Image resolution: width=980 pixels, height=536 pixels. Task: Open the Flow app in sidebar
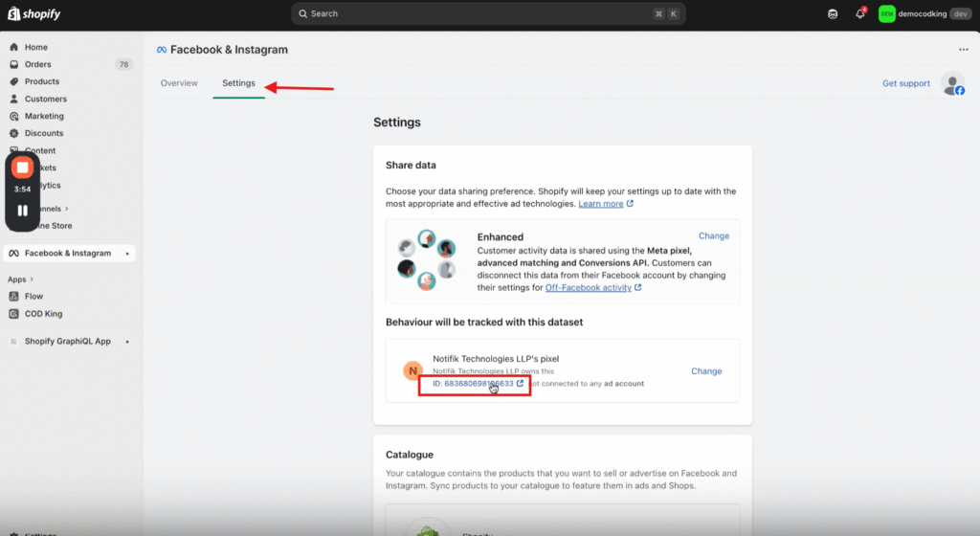tap(33, 297)
